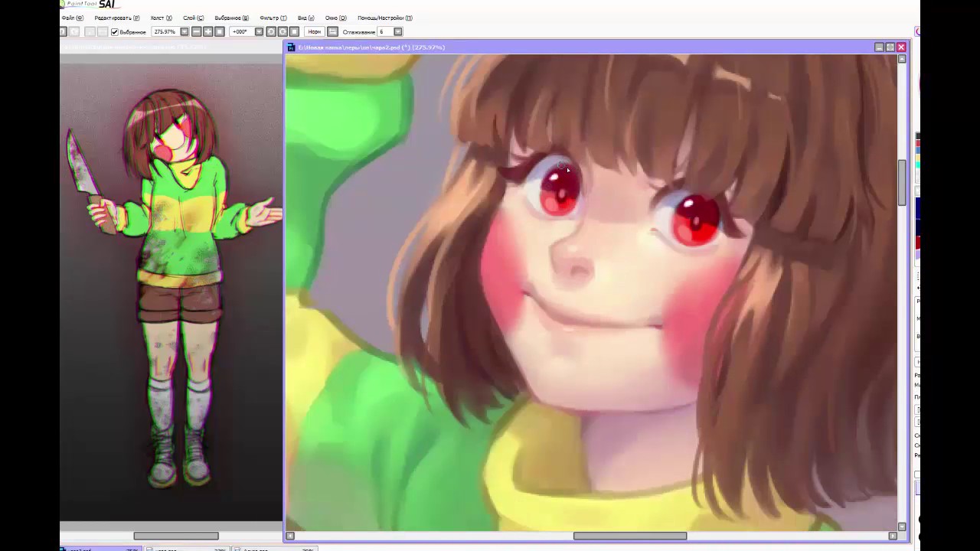Viewport: 980px width, 551px height.
Task: Rotate the canvas clockwise with the icon
Action: click(x=283, y=31)
